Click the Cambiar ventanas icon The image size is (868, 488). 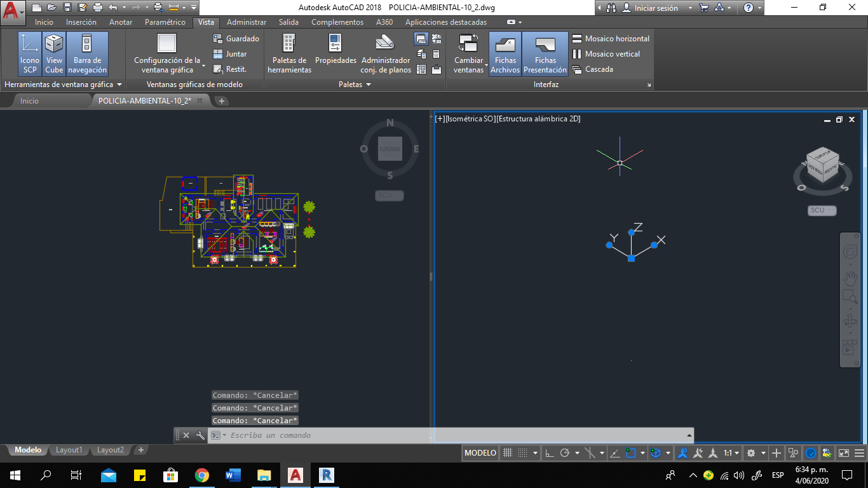coord(469,54)
